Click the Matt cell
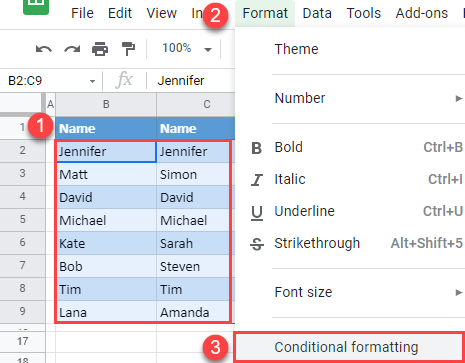 [x=106, y=174]
